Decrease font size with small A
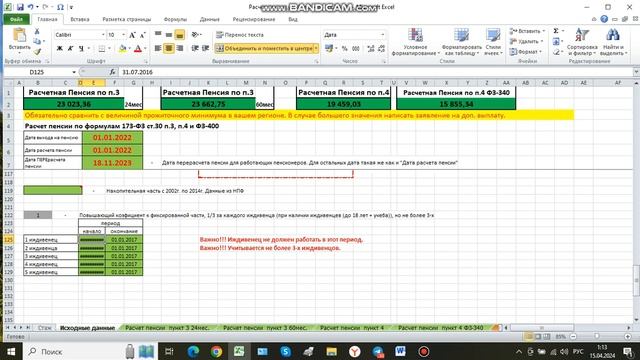640x360 pixels. pos(142,35)
